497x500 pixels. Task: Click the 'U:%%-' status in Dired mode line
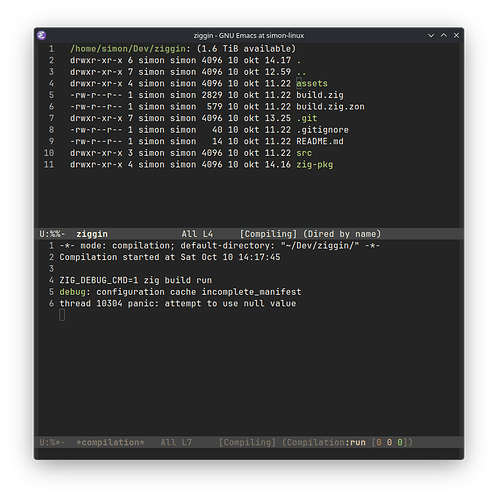52,234
